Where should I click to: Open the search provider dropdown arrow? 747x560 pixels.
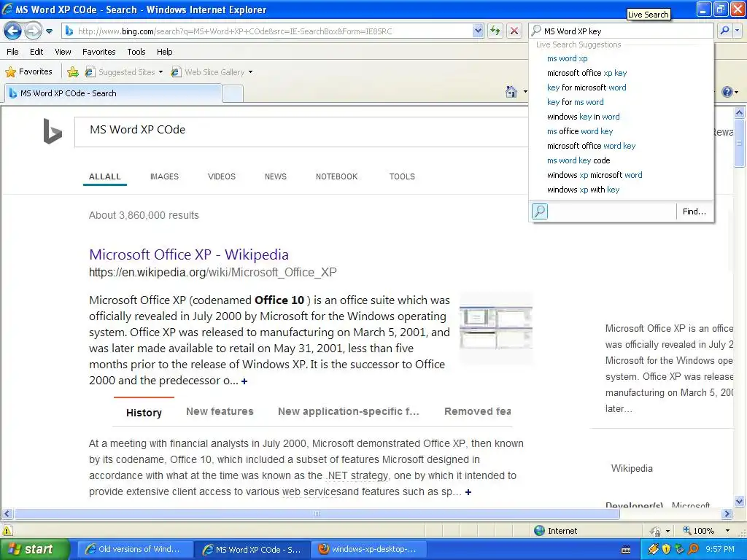coord(737,31)
